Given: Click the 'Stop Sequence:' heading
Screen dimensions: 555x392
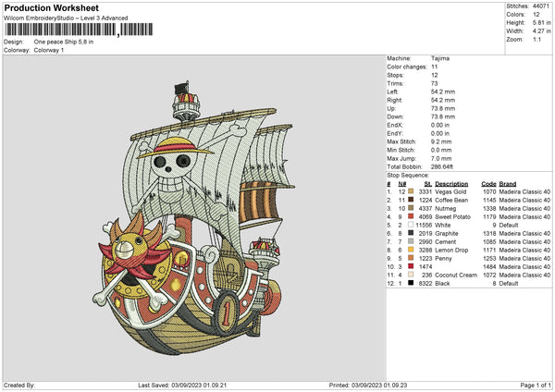Looking at the screenshot, I should pyautogui.click(x=408, y=175).
